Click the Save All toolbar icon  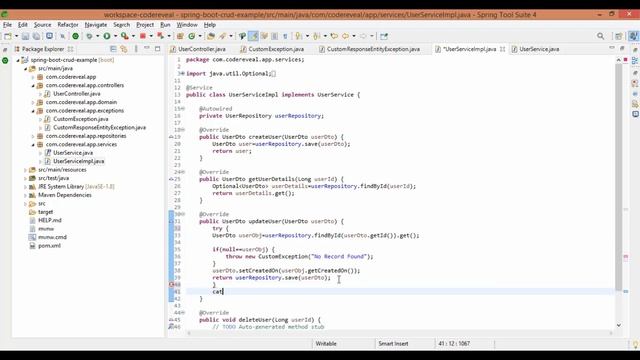coord(36,36)
